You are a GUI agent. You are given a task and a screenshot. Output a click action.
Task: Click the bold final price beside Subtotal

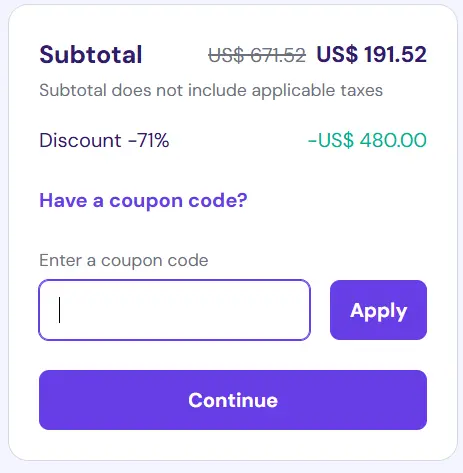point(372,54)
